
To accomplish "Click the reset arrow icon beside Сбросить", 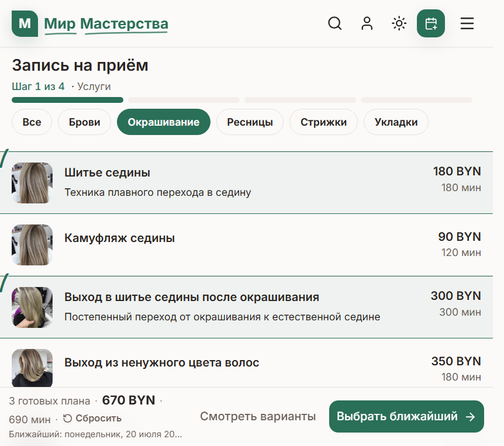I will pyautogui.click(x=67, y=419).
